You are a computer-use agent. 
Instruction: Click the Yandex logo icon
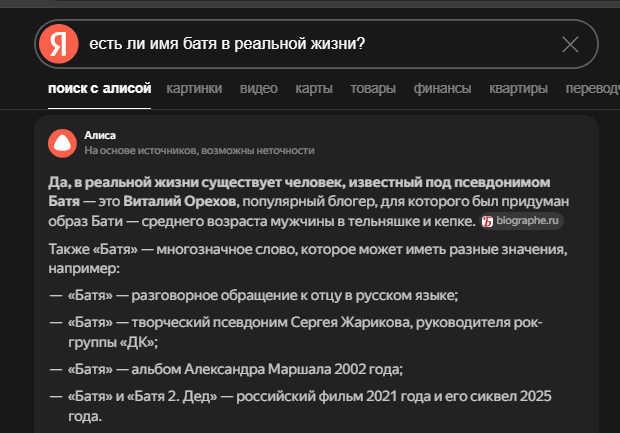point(59,44)
